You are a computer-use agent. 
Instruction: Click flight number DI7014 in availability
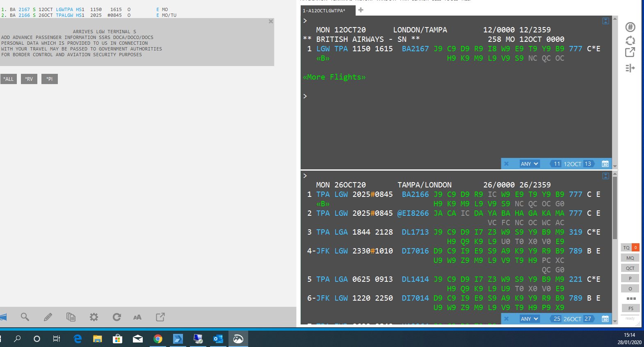point(415,298)
